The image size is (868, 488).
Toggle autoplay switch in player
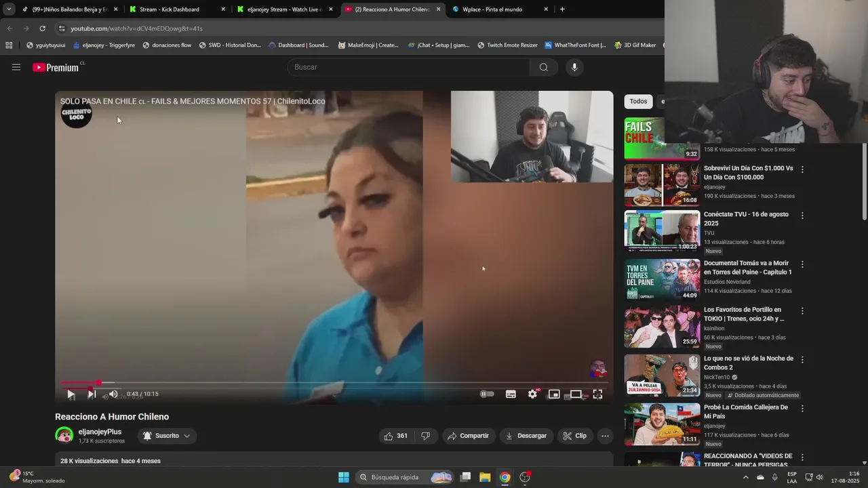(487, 394)
